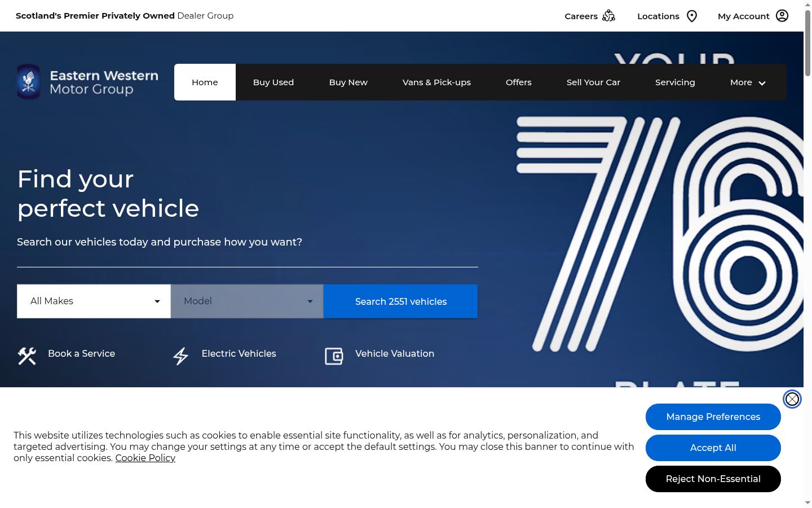
Task: Go to Vans & Pick-ups
Action: point(436,82)
